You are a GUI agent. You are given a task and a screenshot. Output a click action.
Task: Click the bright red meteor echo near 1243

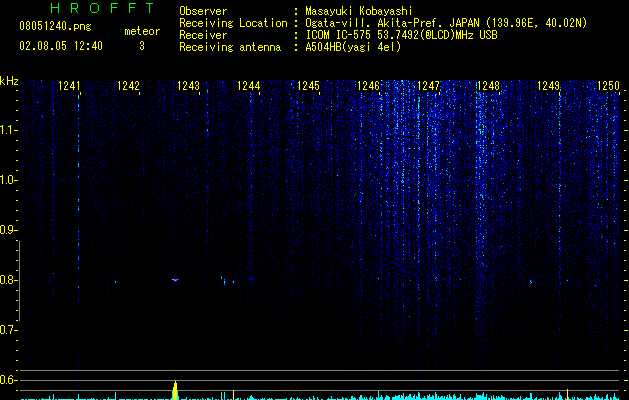[175, 280]
